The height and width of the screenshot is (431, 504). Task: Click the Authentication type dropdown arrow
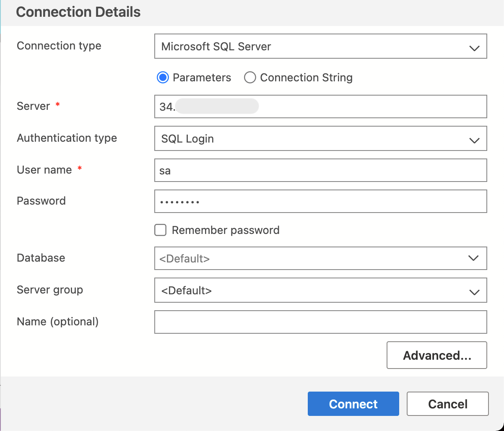[x=474, y=139]
